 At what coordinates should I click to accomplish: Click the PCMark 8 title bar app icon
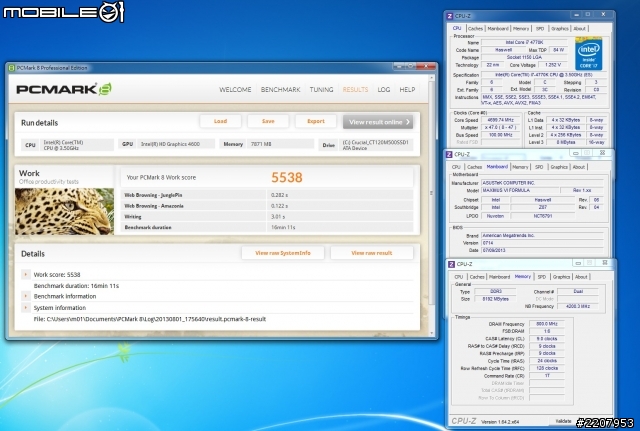[x=12, y=68]
